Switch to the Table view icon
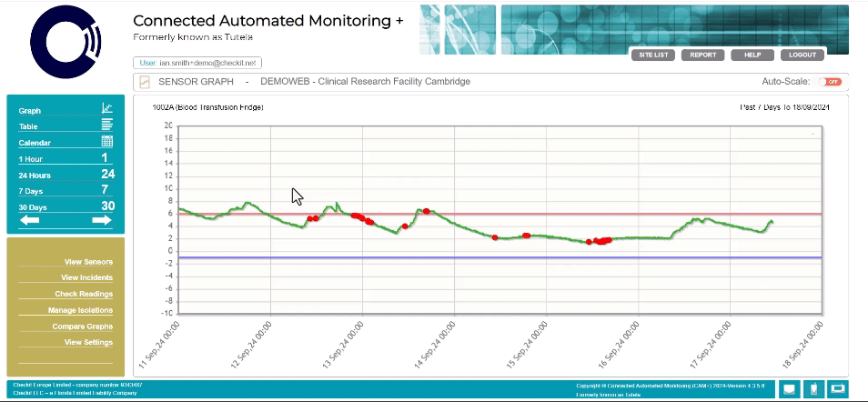 106,126
